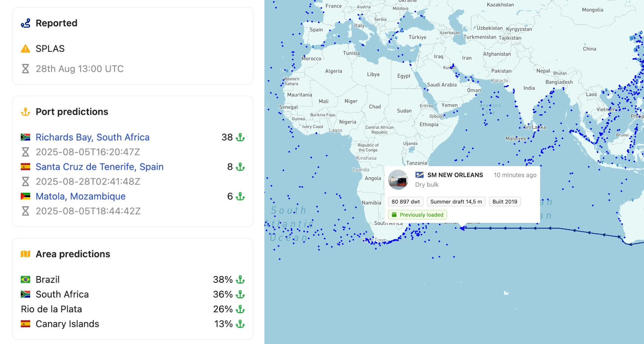Click the 80 897 dwt tag
The width and height of the screenshot is (644, 344).
coord(406,202)
